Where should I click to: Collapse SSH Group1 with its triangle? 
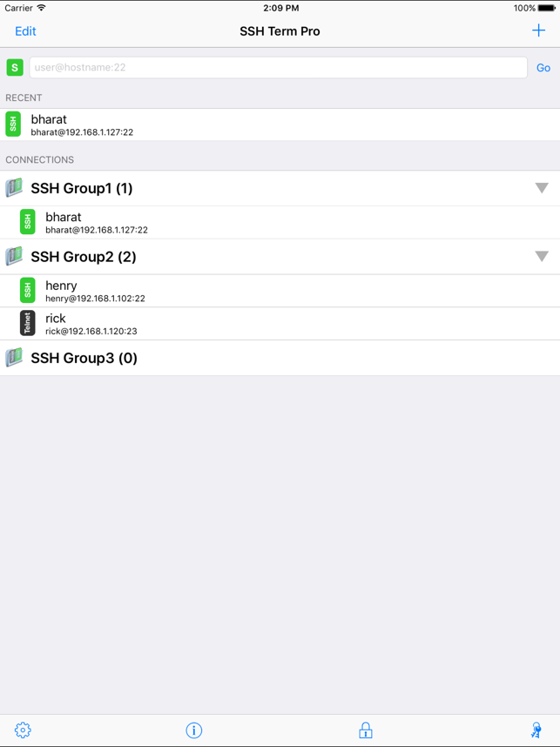click(x=542, y=188)
